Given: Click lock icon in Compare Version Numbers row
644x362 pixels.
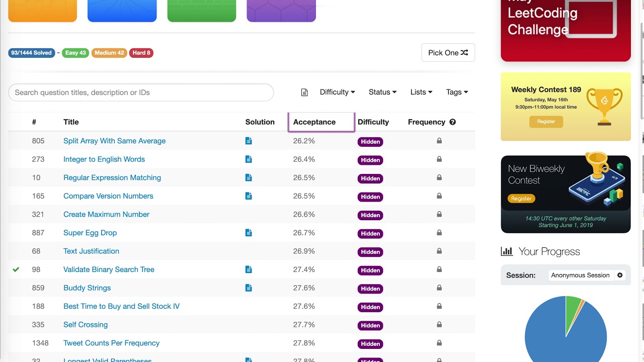Looking at the screenshot, I should coord(439,196).
